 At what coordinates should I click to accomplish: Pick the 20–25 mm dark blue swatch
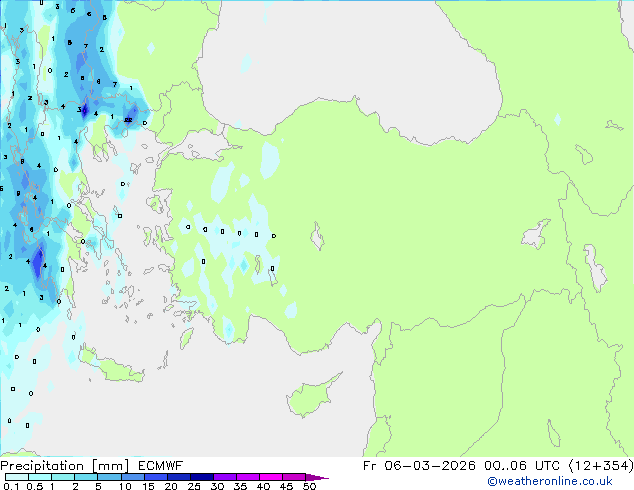click(x=179, y=477)
